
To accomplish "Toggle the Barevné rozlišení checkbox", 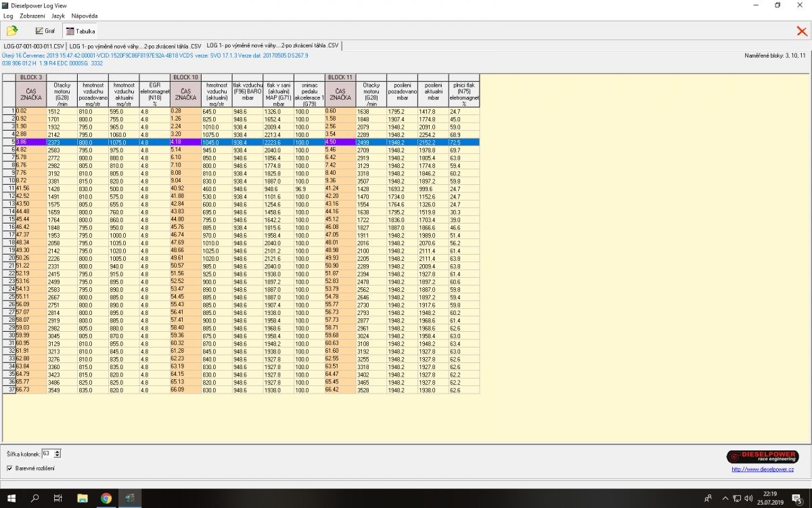I will [x=9, y=468].
